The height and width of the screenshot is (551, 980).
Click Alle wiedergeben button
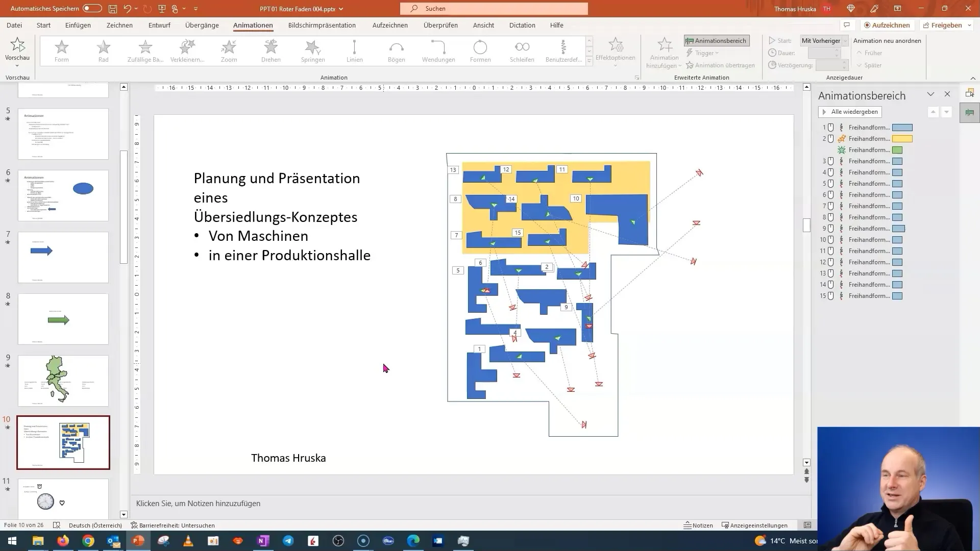pyautogui.click(x=850, y=112)
